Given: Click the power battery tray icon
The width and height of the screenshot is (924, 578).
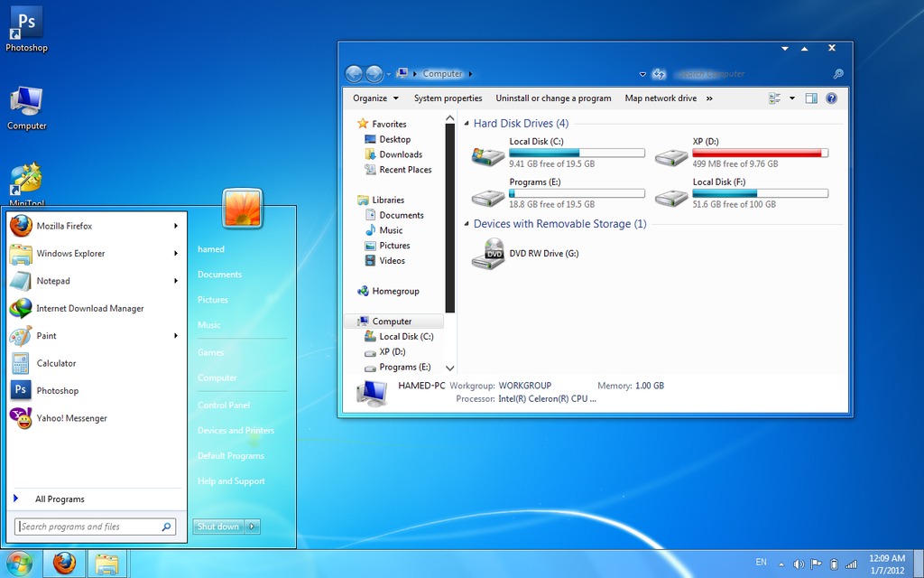Looking at the screenshot, I should pos(834,564).
